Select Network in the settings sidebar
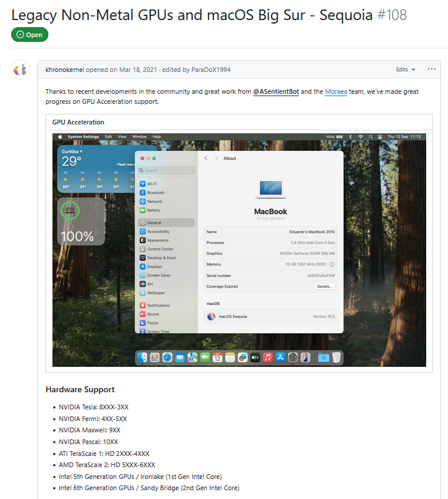 [x=167, y=202]
